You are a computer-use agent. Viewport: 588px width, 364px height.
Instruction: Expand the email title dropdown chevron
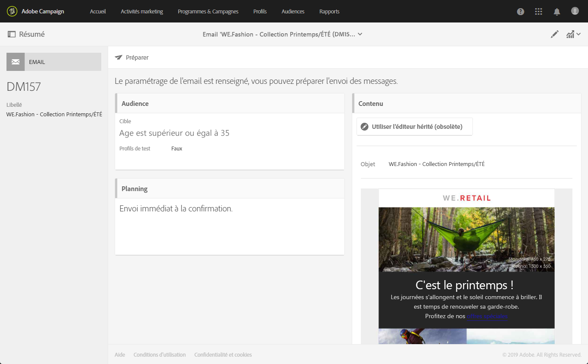360,34
